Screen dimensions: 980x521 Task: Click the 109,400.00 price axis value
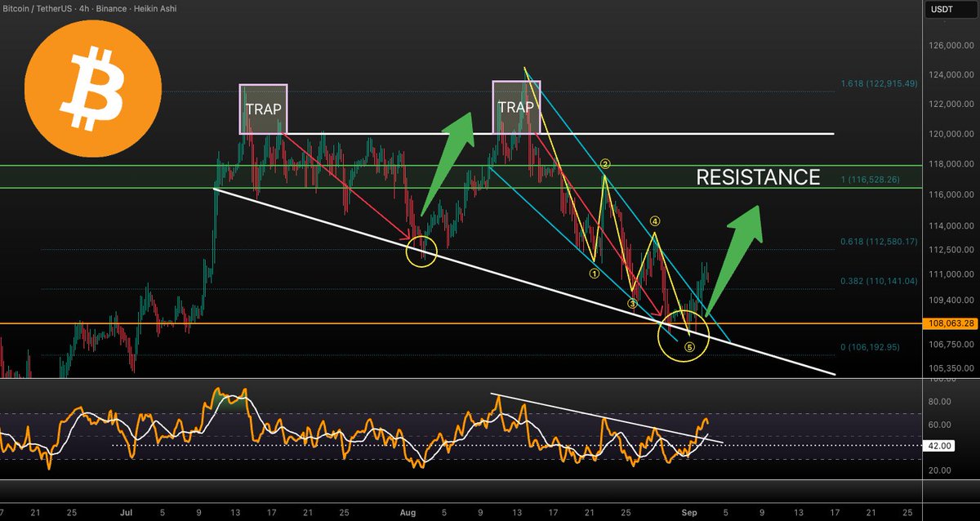tap(952, 301)
